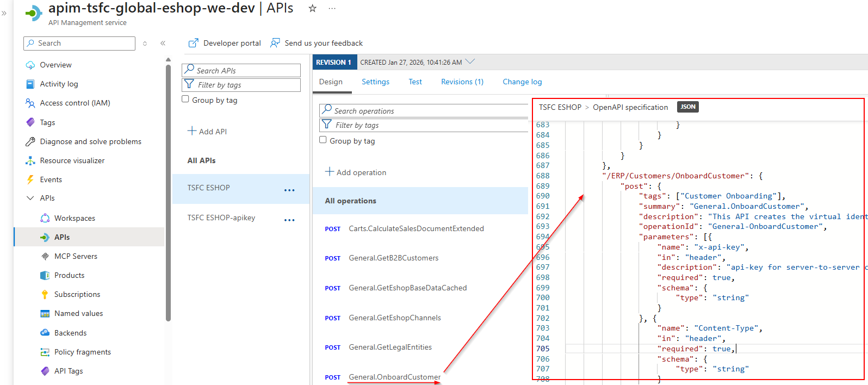This screenshot has height=385, width=868.
Task: Collapse the APIs section in sidebar
Action: [30, 198]
